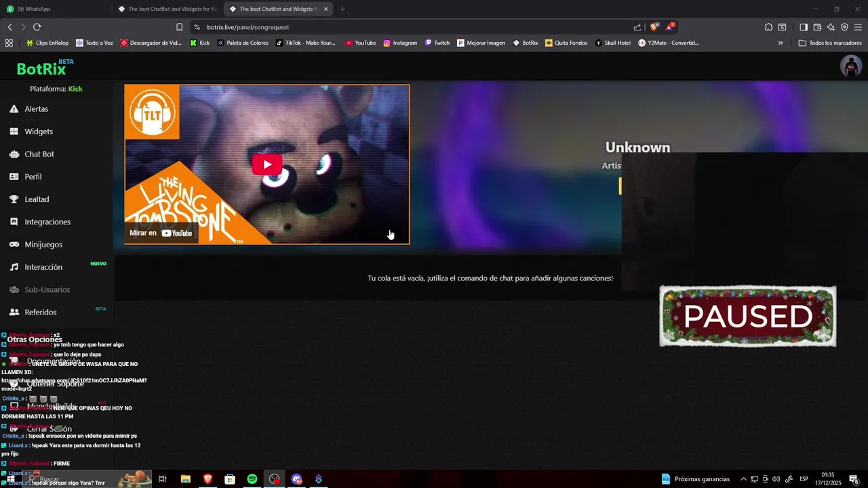Open Brave VPN shield icon
Viewport: 868px width, 488px height.
pos(844,27)
